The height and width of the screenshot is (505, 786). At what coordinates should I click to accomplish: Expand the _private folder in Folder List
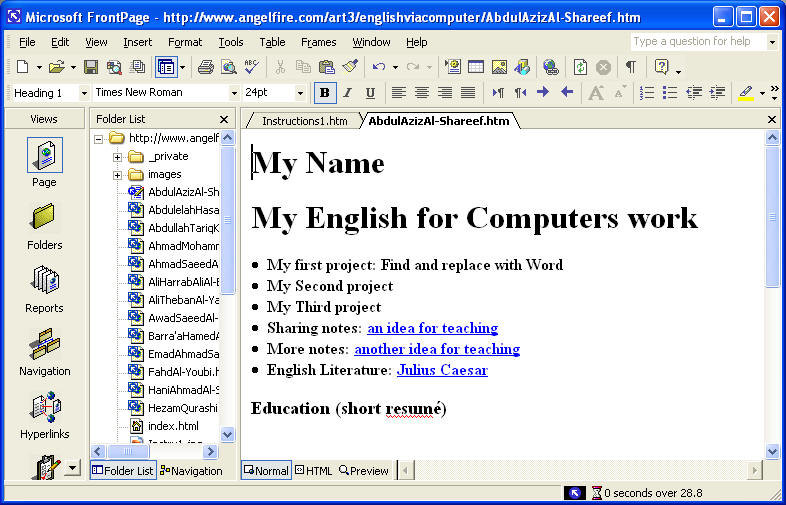coord(117,157)
